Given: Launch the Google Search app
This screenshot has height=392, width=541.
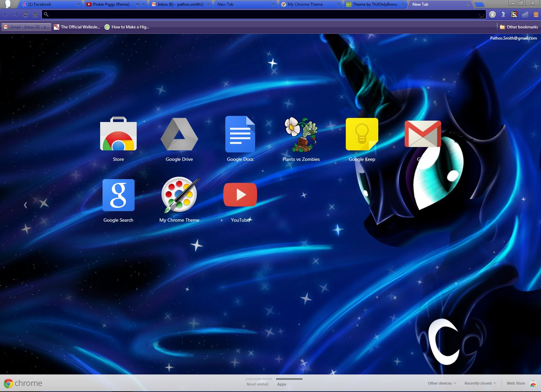Looking at the screenshot, I should point(118,195).
